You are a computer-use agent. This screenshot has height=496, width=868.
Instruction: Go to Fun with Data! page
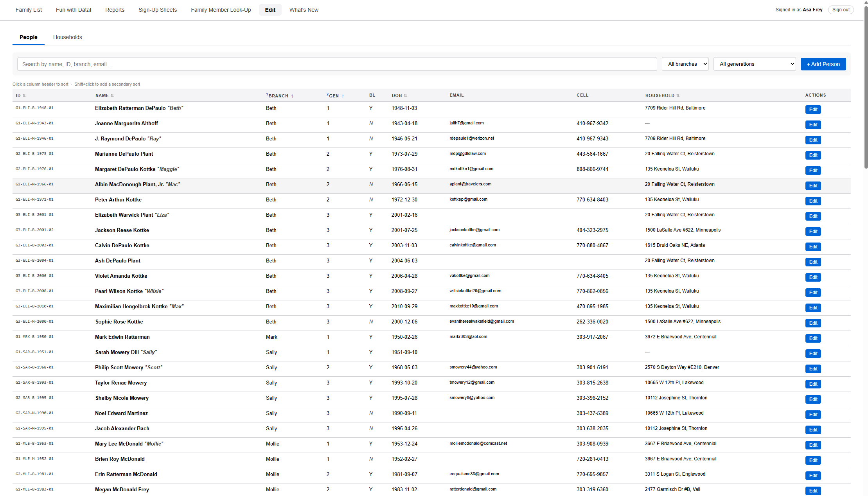74,10
